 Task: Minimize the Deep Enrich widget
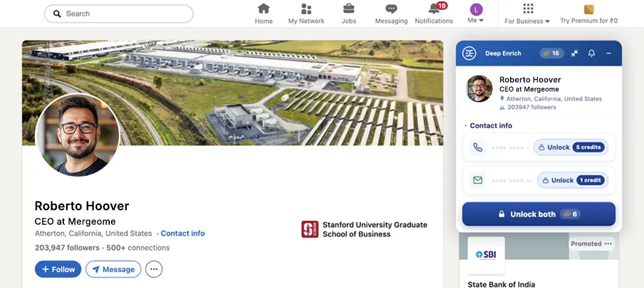pos(608,54)
